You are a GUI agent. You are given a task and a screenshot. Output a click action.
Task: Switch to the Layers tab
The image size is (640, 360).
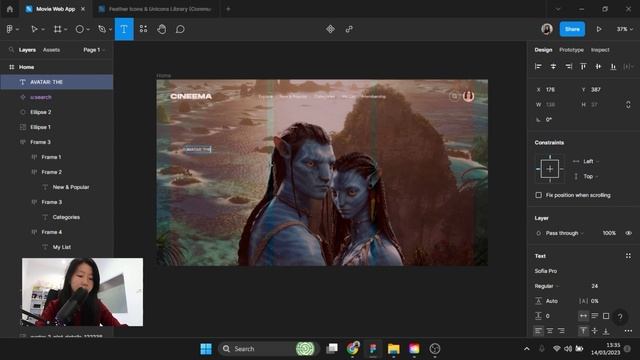pyautogui.click(x=27, y=50)
